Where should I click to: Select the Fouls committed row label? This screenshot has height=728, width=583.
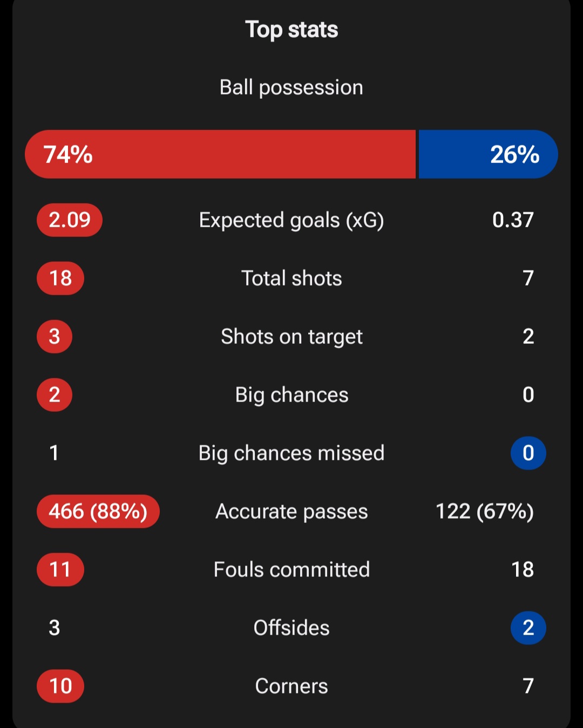click(291, 569)
